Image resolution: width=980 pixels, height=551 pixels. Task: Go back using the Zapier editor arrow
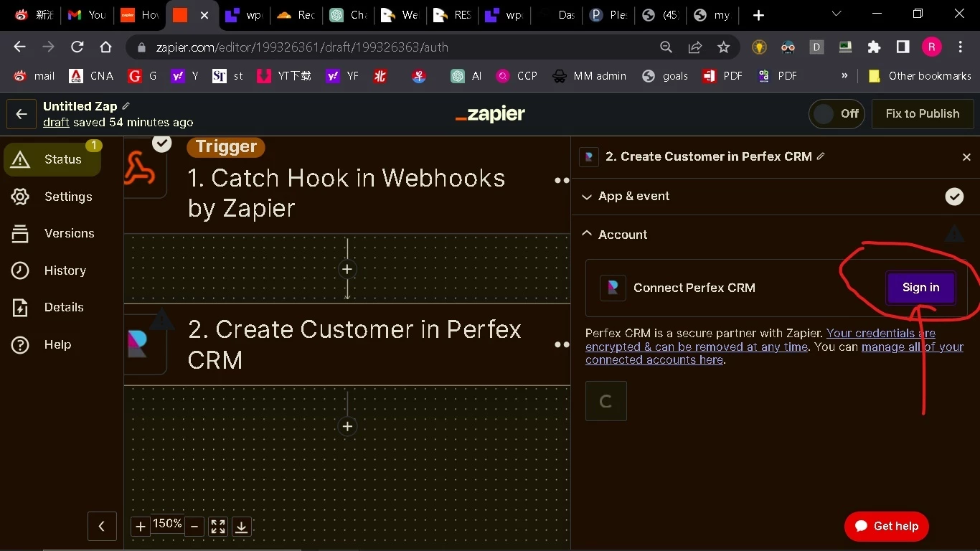pyautogui.click(x=22, y=114)
